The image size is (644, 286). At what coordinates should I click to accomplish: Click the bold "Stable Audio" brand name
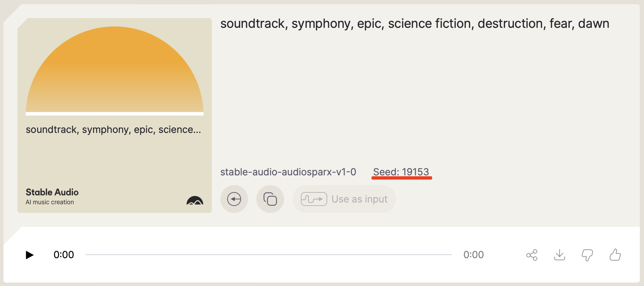(x=52, y=192)
